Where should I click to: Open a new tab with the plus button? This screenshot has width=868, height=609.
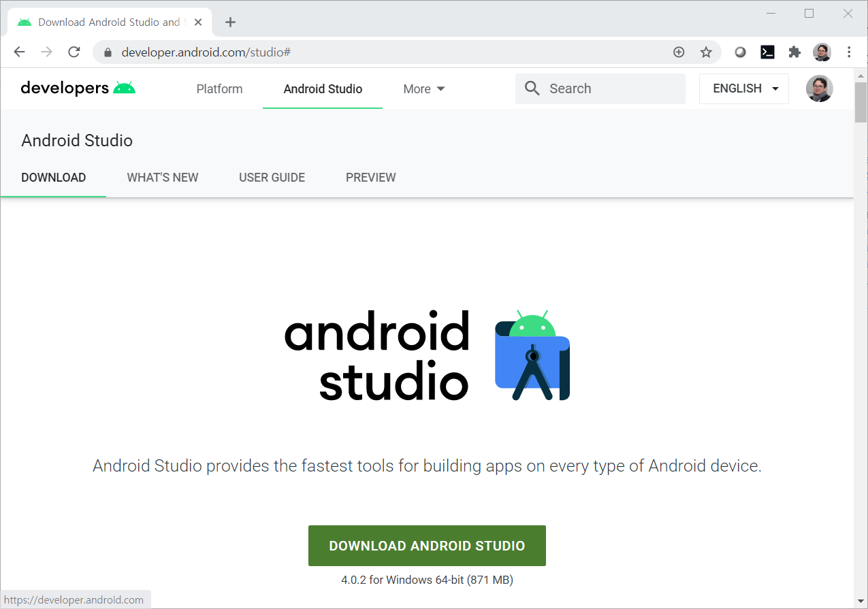(x=230, y=22)
